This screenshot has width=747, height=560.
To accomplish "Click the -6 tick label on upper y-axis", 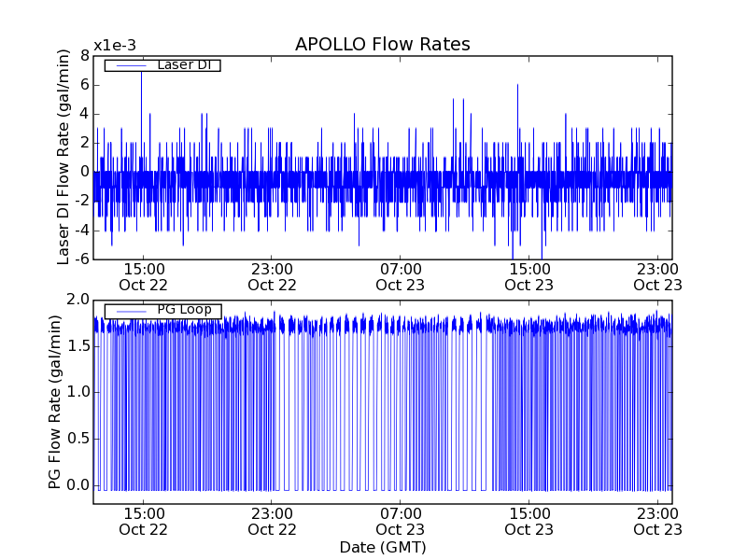I will coord(80,259).
